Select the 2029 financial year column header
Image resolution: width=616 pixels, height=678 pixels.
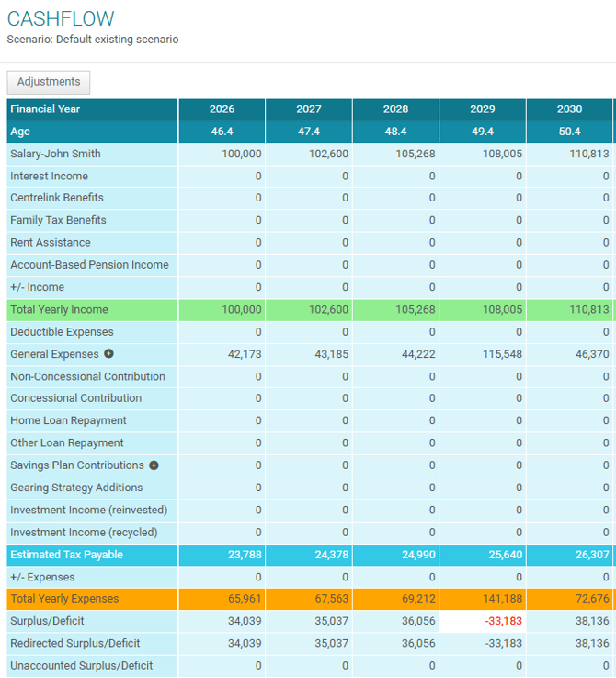[483, 109]
